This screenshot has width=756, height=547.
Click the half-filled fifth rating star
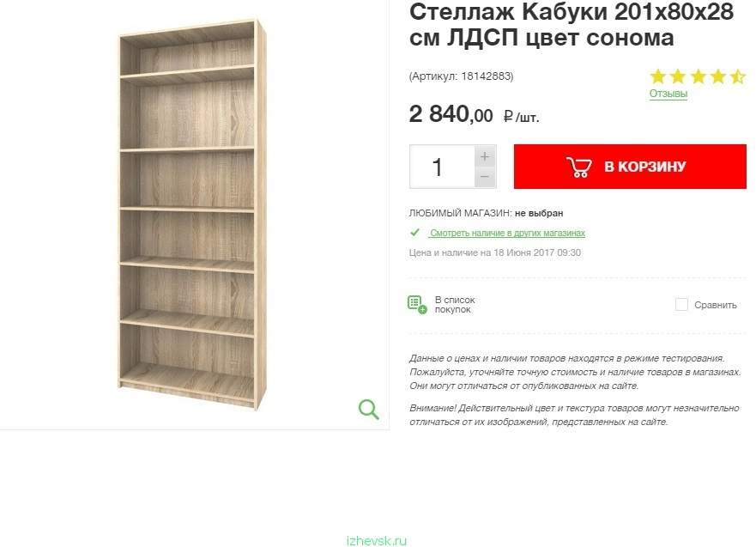pyautogui.click(x=738, y=76)
